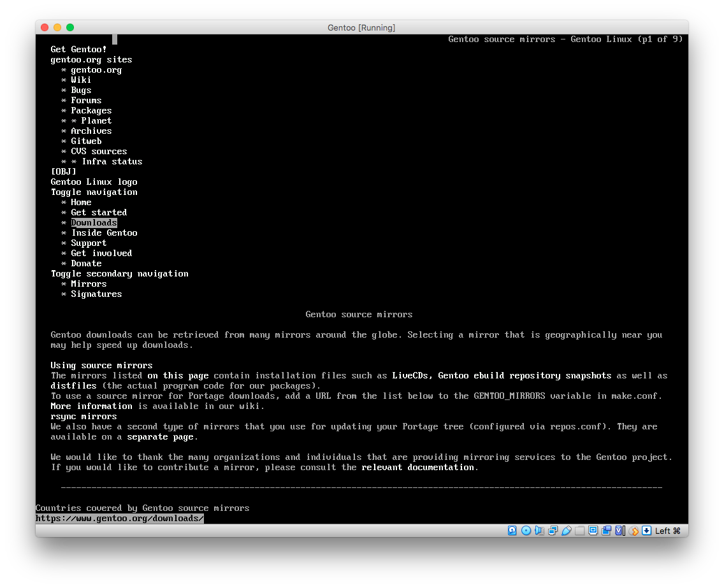This screenshot has height=588, width=724.
Task: Click the video capture indicator icon
Action: coord(607,531)
